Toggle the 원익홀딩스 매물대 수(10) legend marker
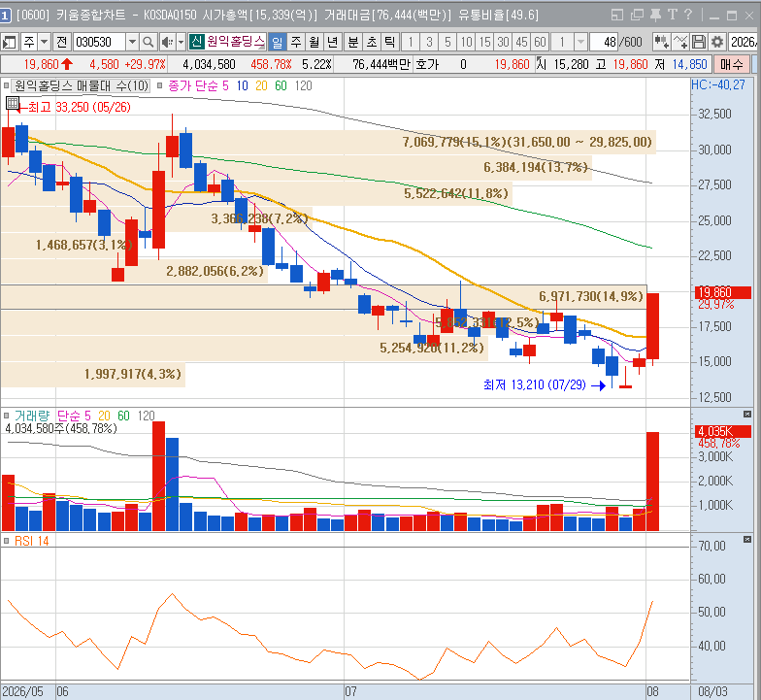The image size is (761, 700). [x=6, y=85]
